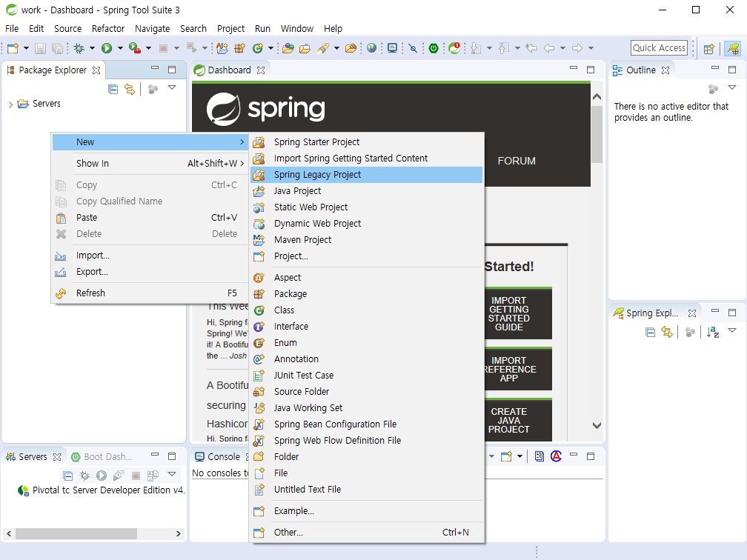Open Outline view menu triangle
The width and height of the screenshot is (747, 560).
click(732, 87)
